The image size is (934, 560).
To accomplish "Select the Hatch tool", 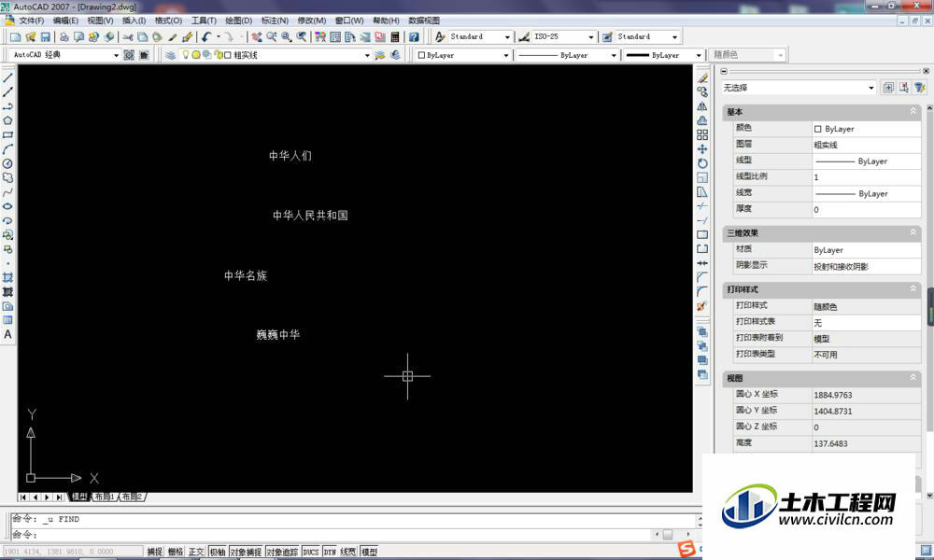I will [x=7, y=277].
